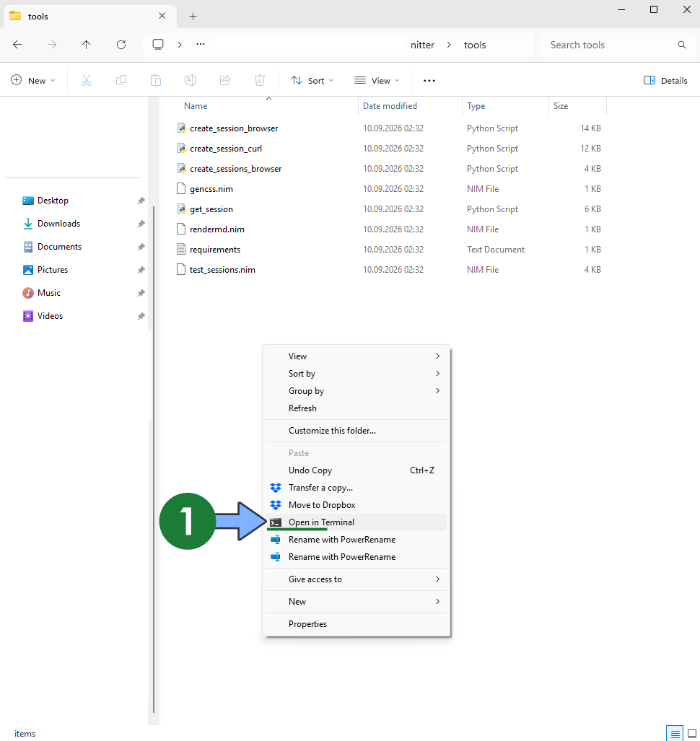Expand the View submenu in context menu
Screen dimensions: 700x741
click(356, 356)
